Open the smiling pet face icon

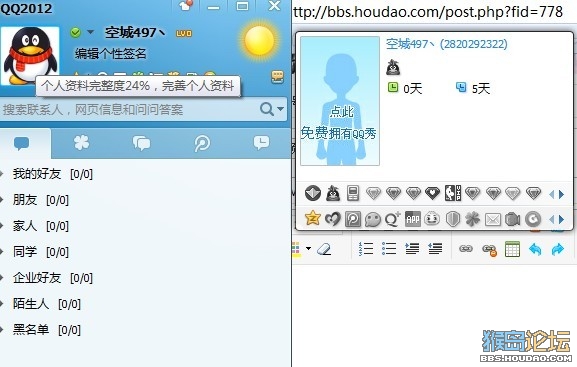click(x=432, y=219)
